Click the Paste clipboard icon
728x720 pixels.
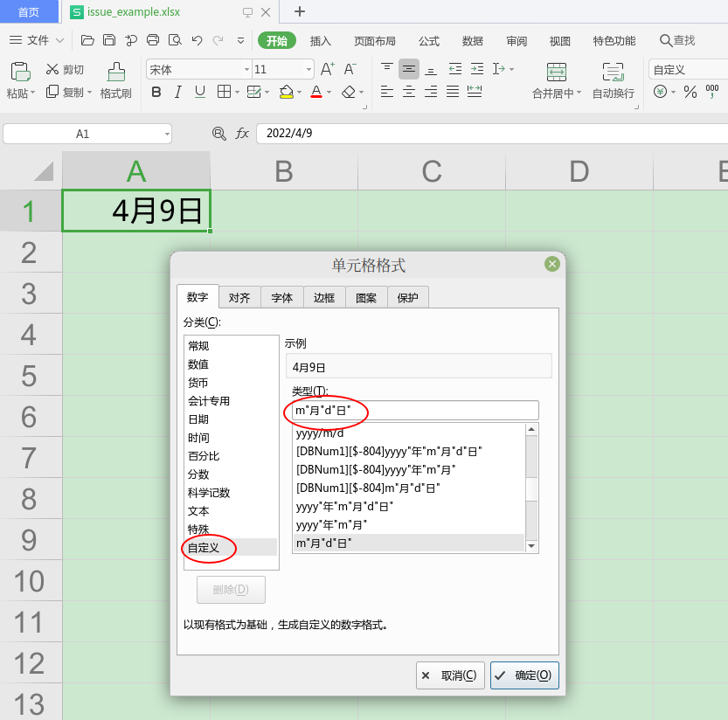(x=20, y=72)
